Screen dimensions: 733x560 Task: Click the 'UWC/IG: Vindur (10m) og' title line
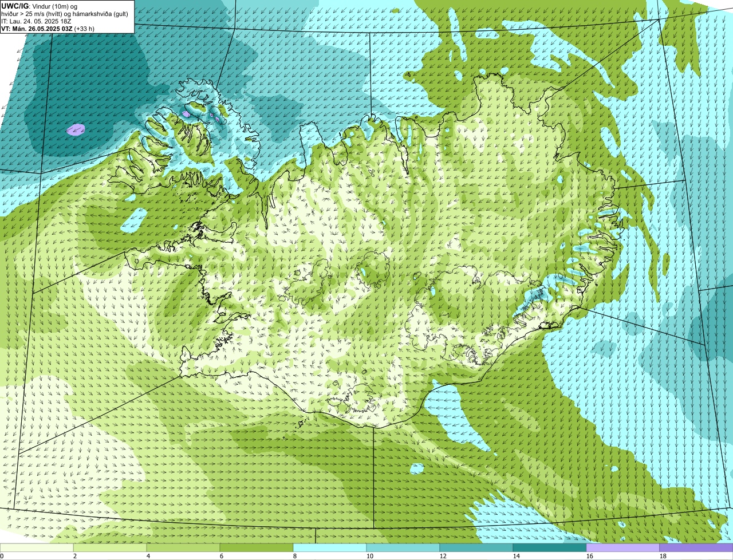coord(39,6)
